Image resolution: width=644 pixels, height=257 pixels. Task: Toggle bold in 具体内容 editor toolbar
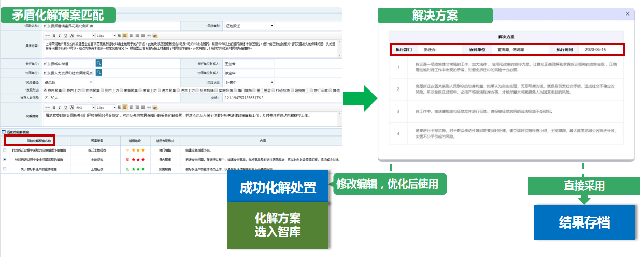pos(53,36)
